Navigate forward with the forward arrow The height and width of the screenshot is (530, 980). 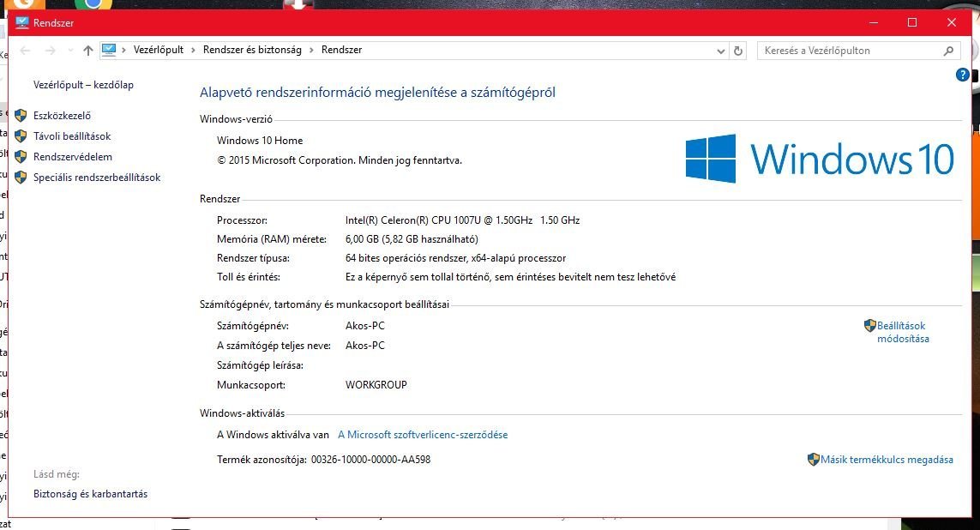(50, 51)
